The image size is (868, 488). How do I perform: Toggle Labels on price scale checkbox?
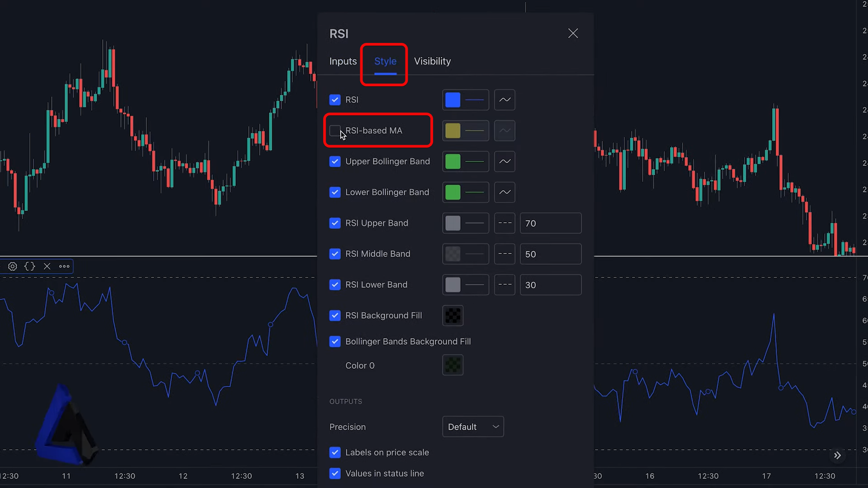[x=335, y=453]
